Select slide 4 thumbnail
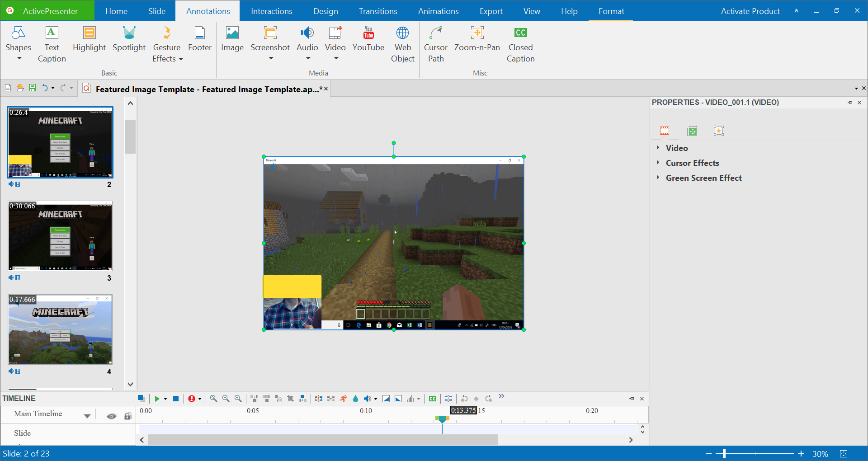Viewport: 868px width, 461px height. pyautogui.click(x=60, y=329)
